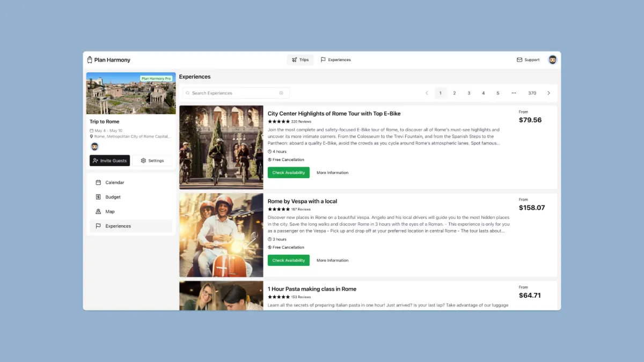Image resolution: width=644 pixels, height=362 pixels.
Task: Expand hidden pages via ellipsis in pagination
Action: [514, 93]
